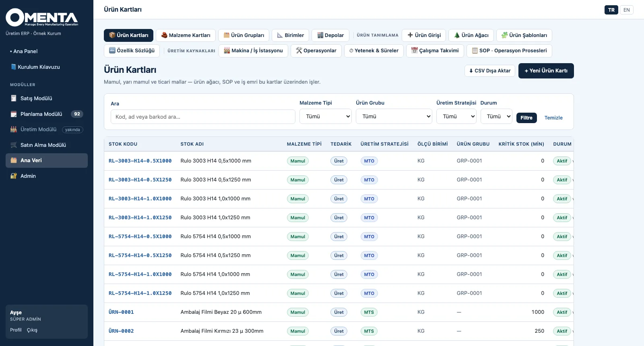Image resolution: width=644 pixels, height=346 pixels.
Task: Click the Temizle filter link
Action: [553, 118]
